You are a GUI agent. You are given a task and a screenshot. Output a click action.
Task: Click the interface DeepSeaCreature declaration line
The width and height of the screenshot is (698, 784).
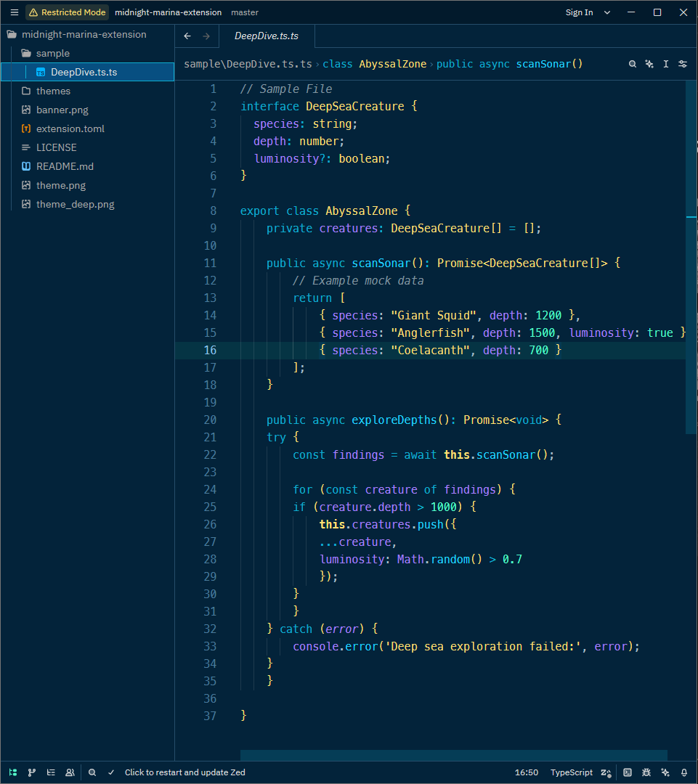[329, 107]
